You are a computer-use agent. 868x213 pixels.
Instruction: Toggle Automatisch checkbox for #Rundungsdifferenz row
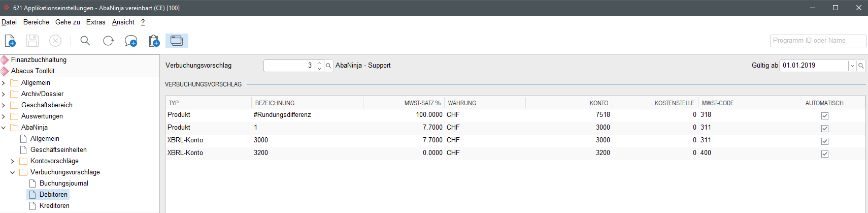pos(825,116)
